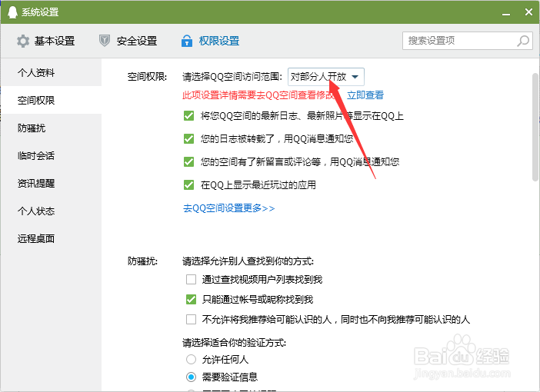Viewport: 540px width, 392px height.
Task: Select 资讯提醒 in the sidebar
Action: pyautogui.click(x=51, y=183)
